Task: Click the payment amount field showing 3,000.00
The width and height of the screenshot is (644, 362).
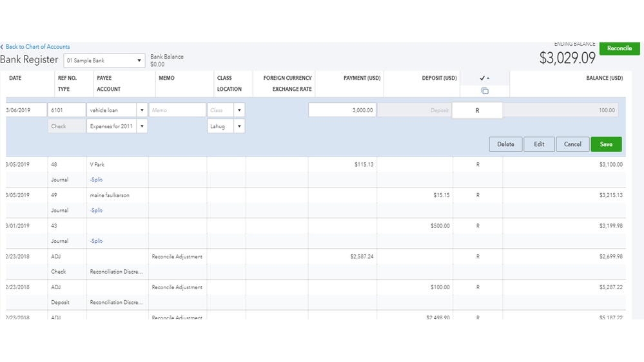Action: coord(342,110)
